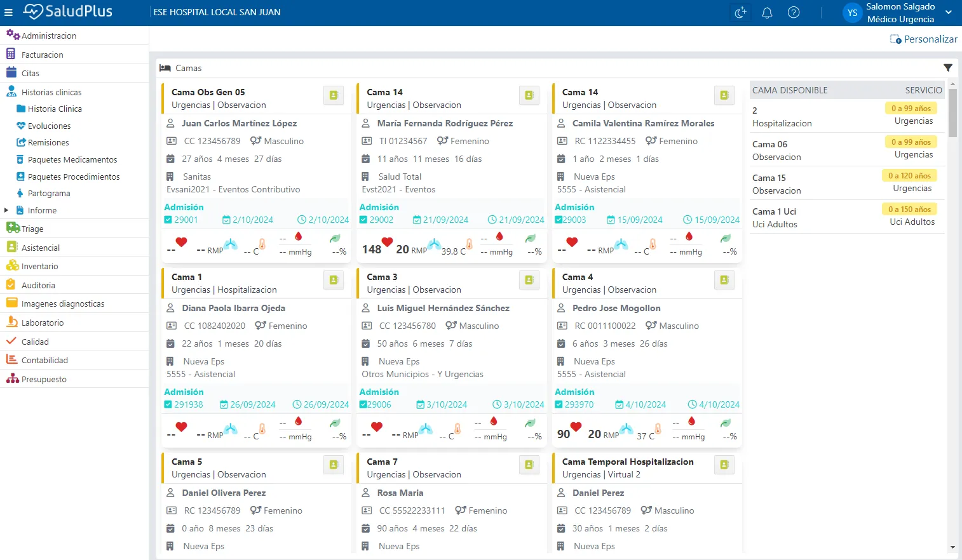
Task: Select available bed Cama 15
Action: click(x=847, y=183)
